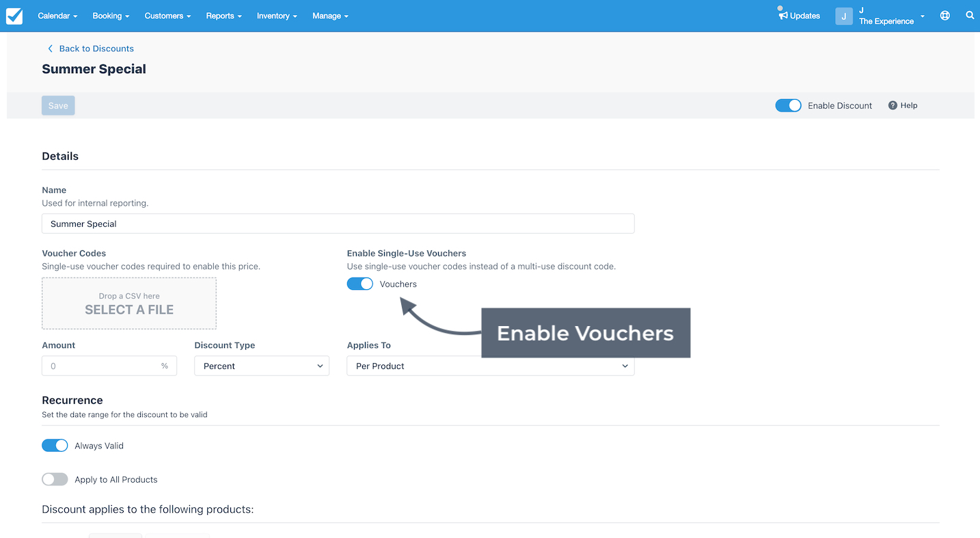The width and height of the screenshot is (980, 538).
Task: Click the globe language icon
Action: [944, 15]
